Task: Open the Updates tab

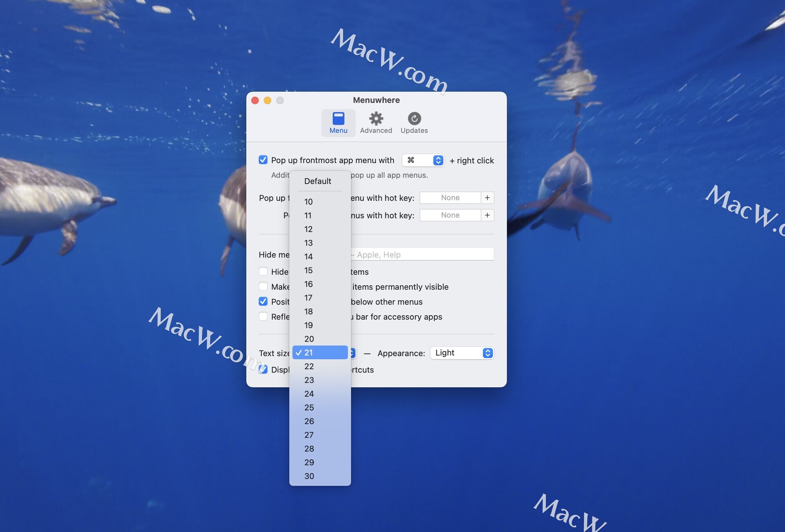Action: coord(414,123)
